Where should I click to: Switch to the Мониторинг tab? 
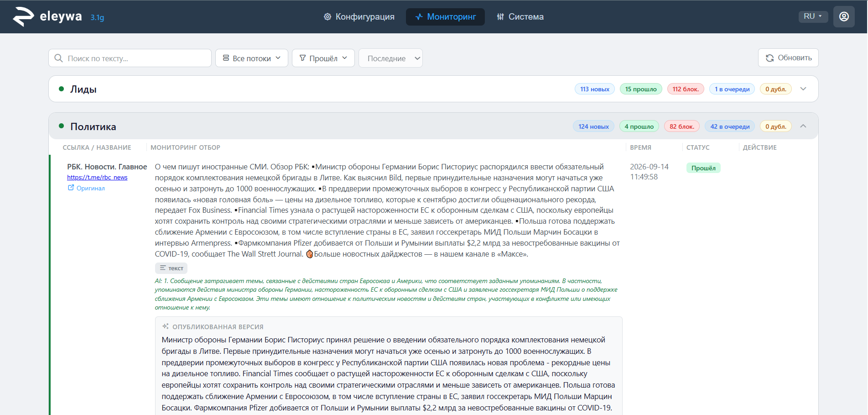(445, 17)
